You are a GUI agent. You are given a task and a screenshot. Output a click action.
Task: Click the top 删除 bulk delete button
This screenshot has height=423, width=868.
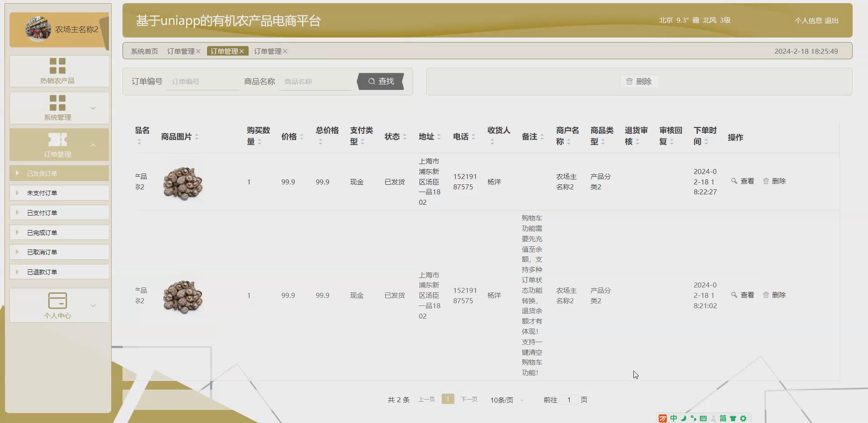tap(639, 81)
